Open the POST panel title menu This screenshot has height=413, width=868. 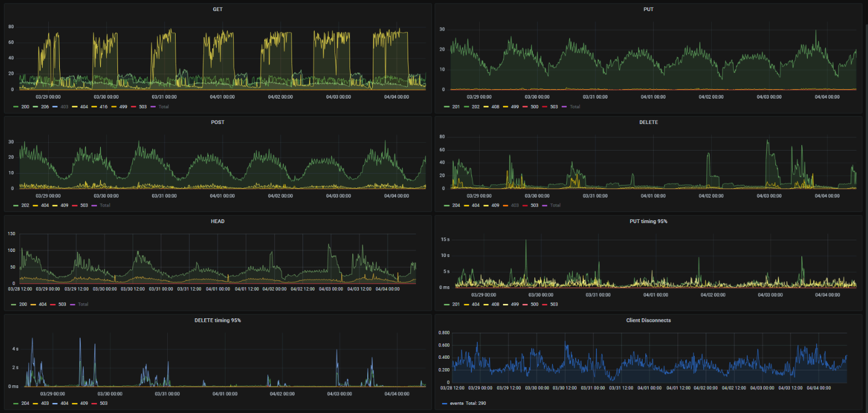(x=217, y=122)
